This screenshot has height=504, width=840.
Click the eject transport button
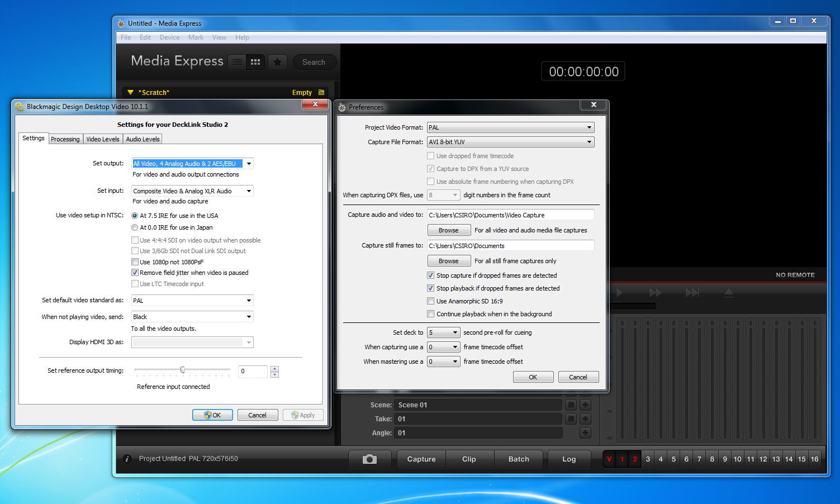click(729, 293)
